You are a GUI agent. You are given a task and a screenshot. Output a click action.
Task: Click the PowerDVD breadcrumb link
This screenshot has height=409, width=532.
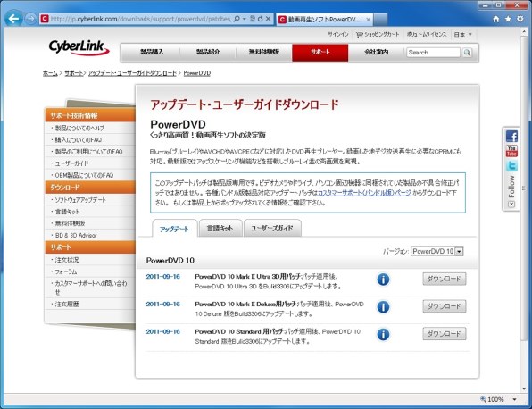click(x=196, y=73)
